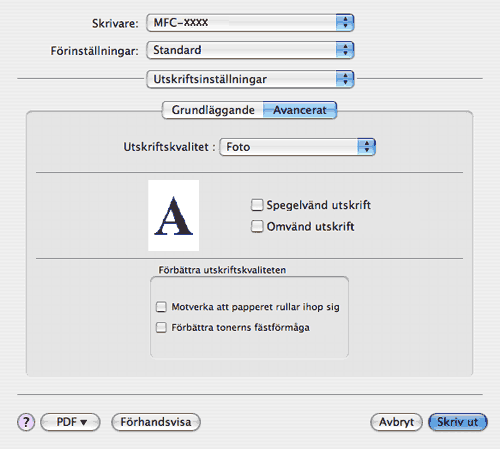Click the Förinställningar dropdown stepper arrows
Image resolution: width=500 pixels, height=449 pixels.
click(x=345, y=50)
